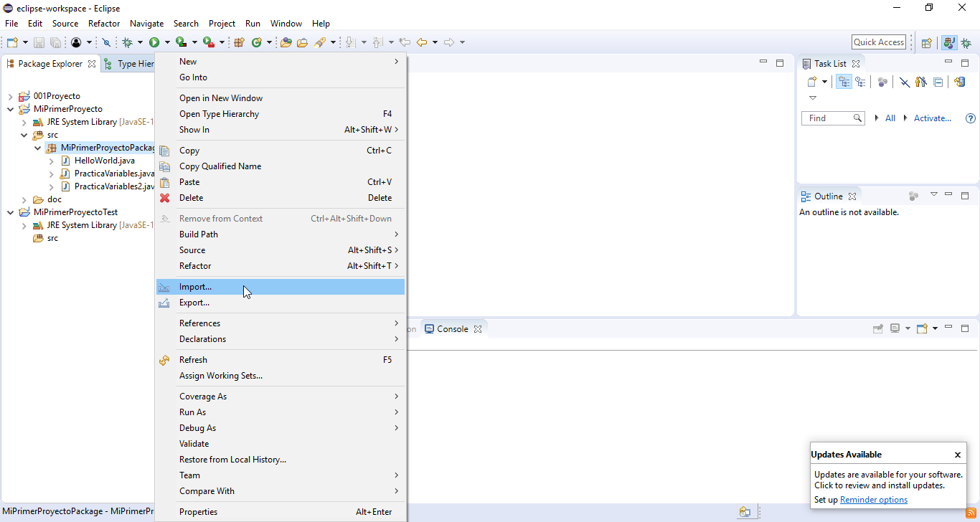Image resolution: width=980 pixels, height=522 pixels.
Task: Toggle Scheduled presentation in the Task List
Action: (x=862, y=81)
